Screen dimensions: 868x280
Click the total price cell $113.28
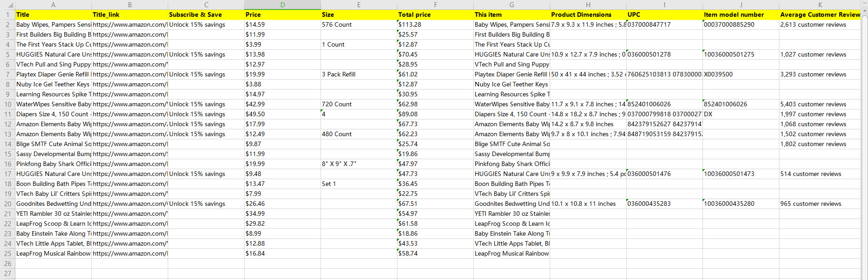click(x=435, y=25)
